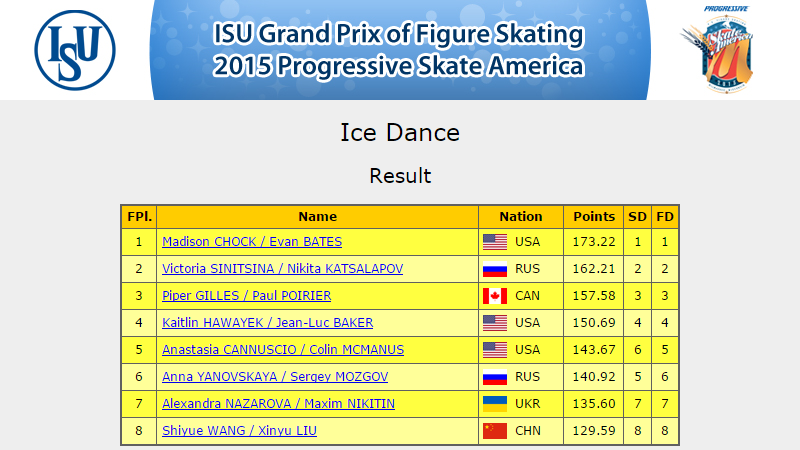Click the Ukrainian flag icon
The height and width of the screenshot is (450, 800).
tap(495, 404)
